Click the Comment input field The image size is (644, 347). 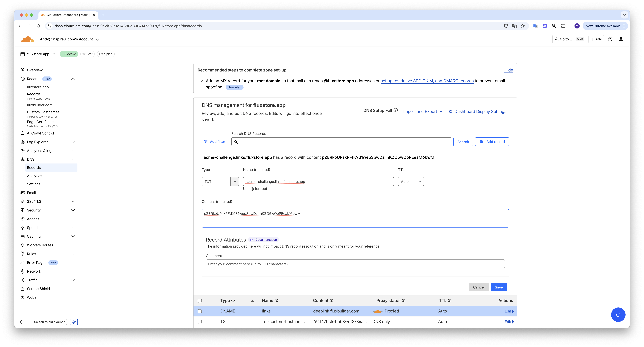point(355,264)
